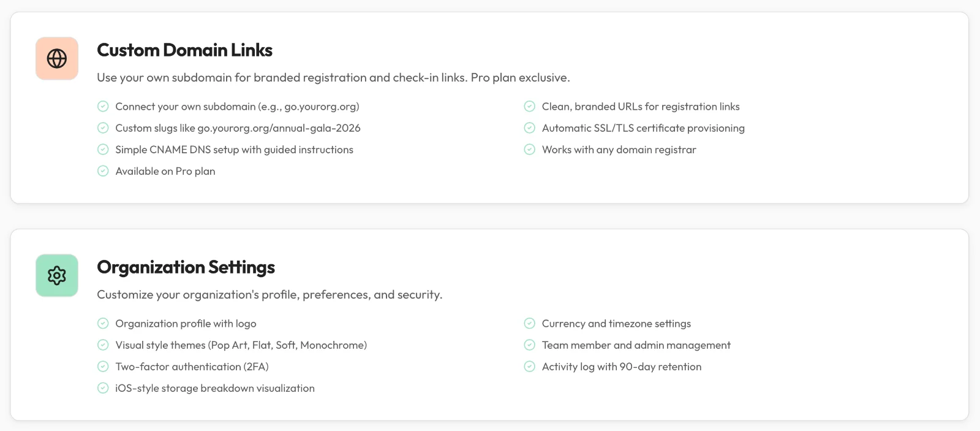Click check icon beside iOS-style storage breakdown

pyautogui.click(x=103, y=388)
